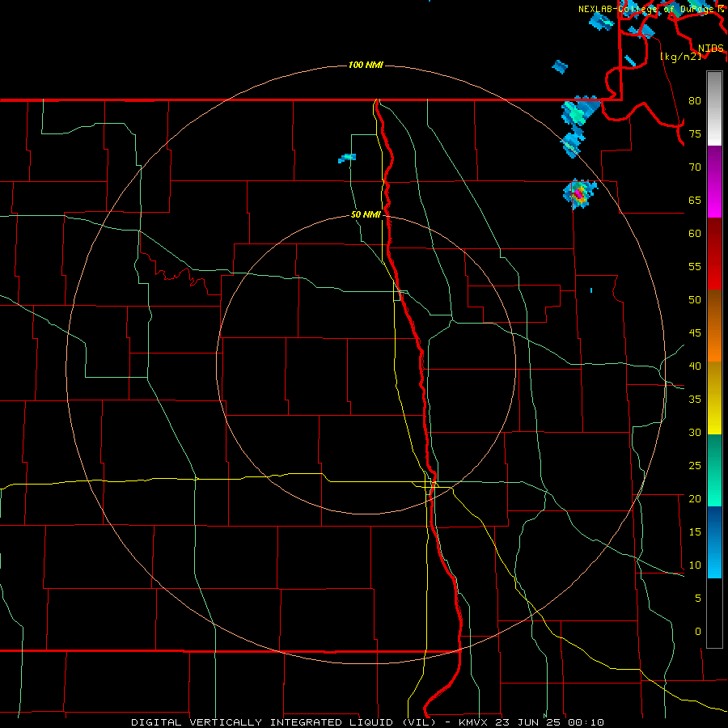
Task: Click the KMVX station identifier in the caption
Action: click(x=473, y=722)
